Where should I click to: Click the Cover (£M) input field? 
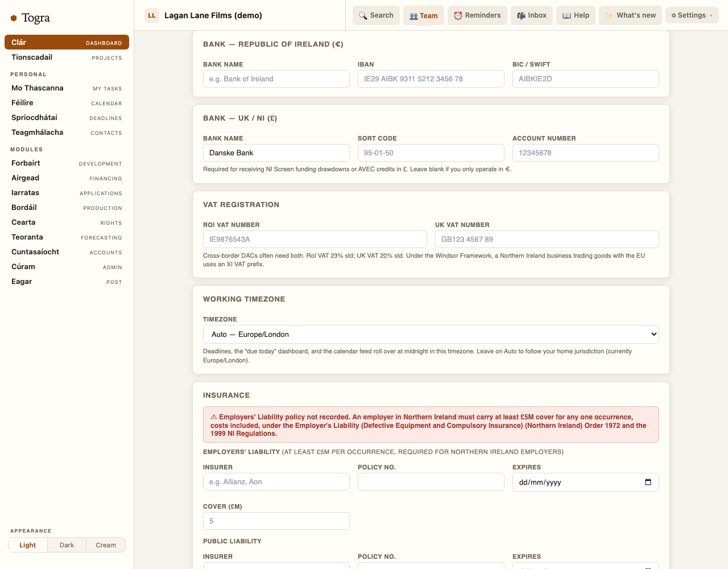[x=276, y=521]
